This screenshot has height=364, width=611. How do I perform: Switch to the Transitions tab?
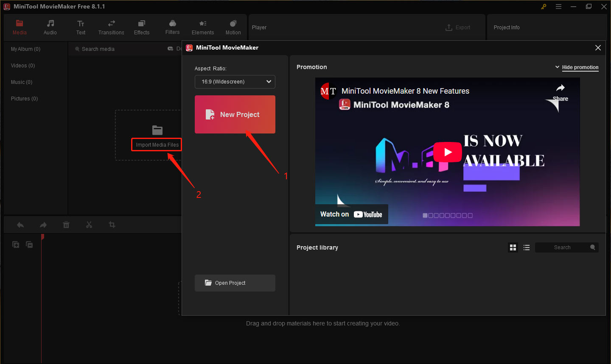click(x=111, y=27)
